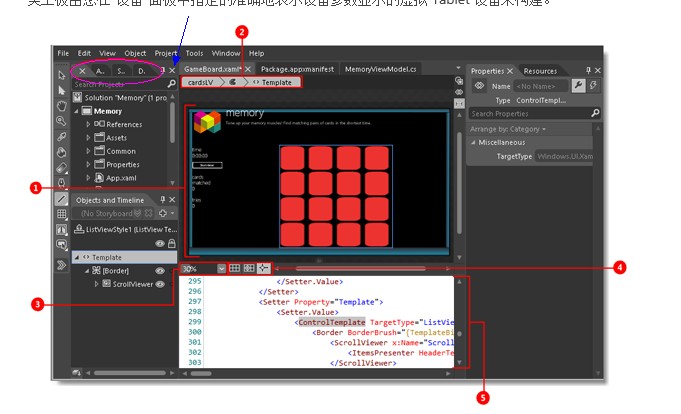Select the Grid layout panel tool
The width and height of the screenshot is (681, 414).
(61, 214)
